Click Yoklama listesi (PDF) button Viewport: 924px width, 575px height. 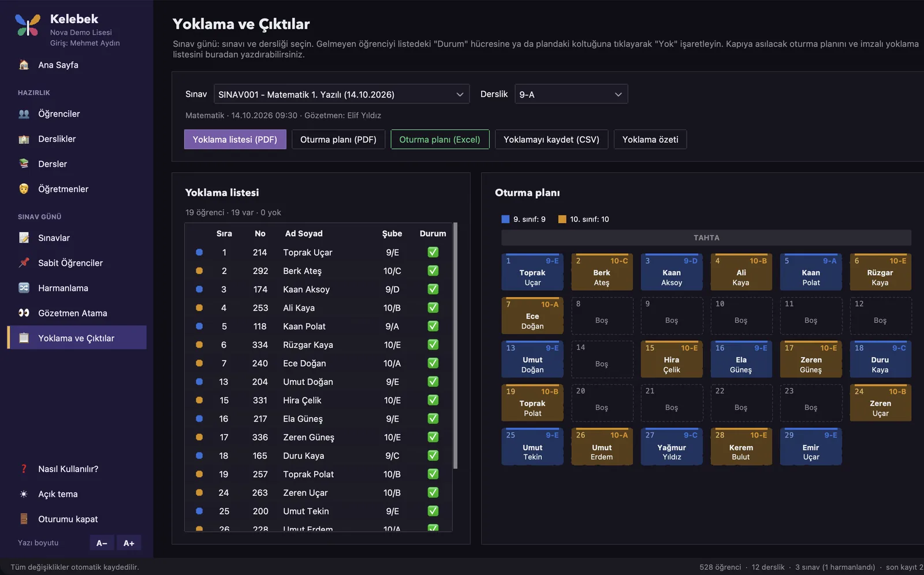pos(235,139)
